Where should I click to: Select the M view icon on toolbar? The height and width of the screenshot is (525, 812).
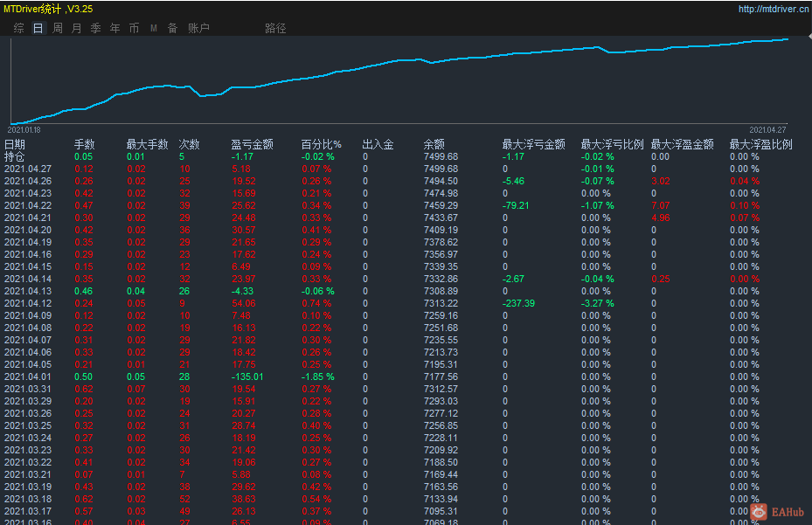(153, 27)
